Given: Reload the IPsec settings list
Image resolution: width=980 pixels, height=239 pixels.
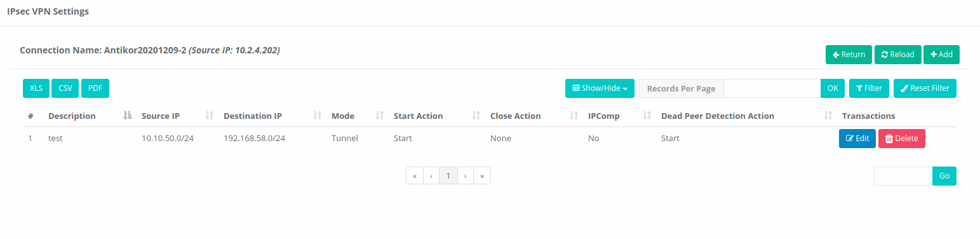Looking at the screenshot, I should (x=898, y=55).
